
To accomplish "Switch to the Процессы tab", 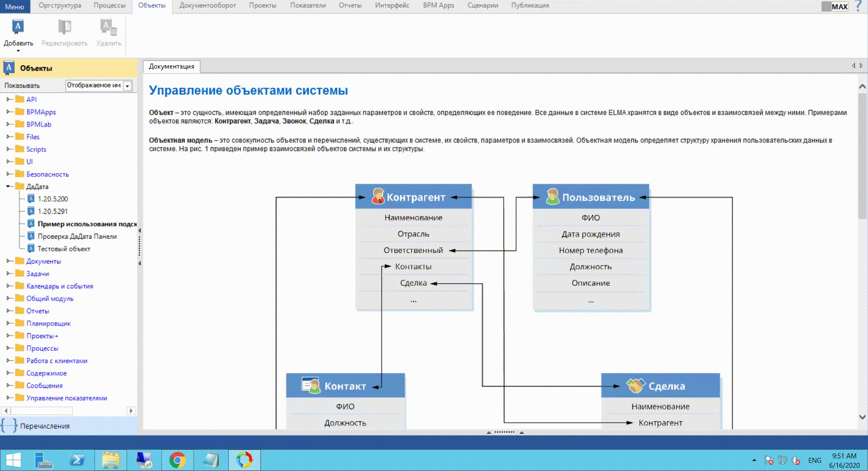I will click(x=109, y=5).
